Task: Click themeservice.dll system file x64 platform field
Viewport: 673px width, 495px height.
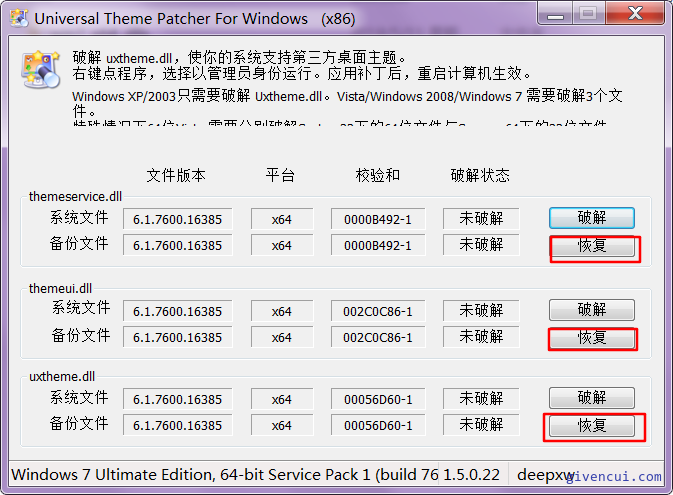Action: click(282, 219)
